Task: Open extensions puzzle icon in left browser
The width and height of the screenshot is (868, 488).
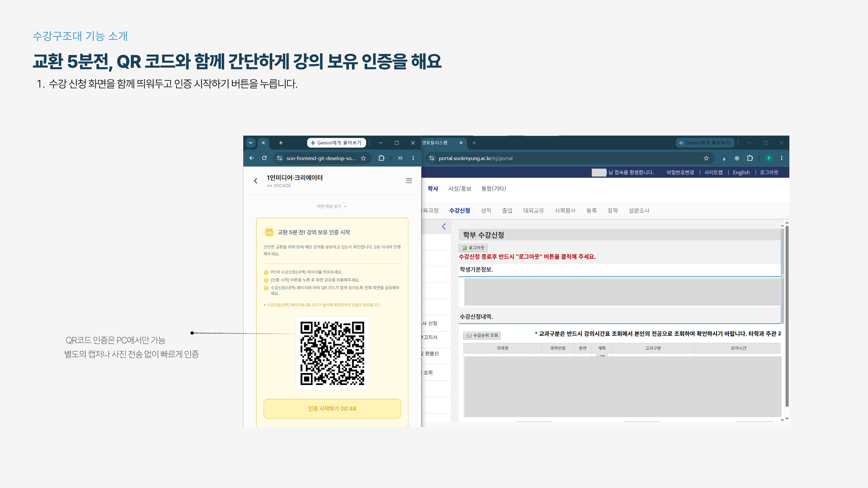Action: tap(381, 158)
